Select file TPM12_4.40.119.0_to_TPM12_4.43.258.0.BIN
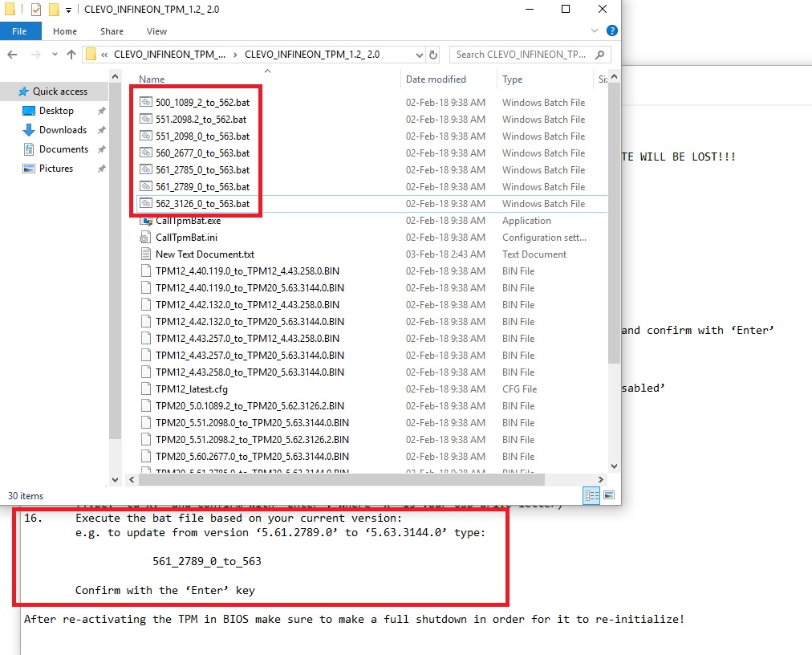 point(248,271)
